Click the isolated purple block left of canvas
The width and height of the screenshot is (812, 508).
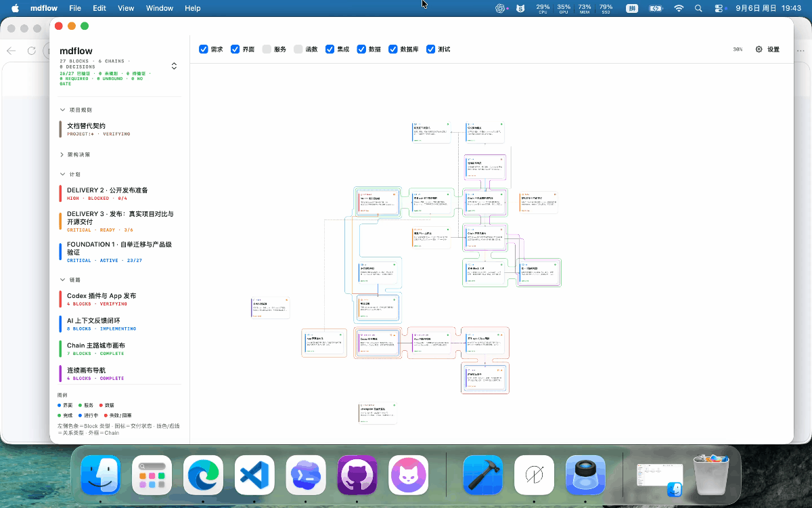coord(270,308)
